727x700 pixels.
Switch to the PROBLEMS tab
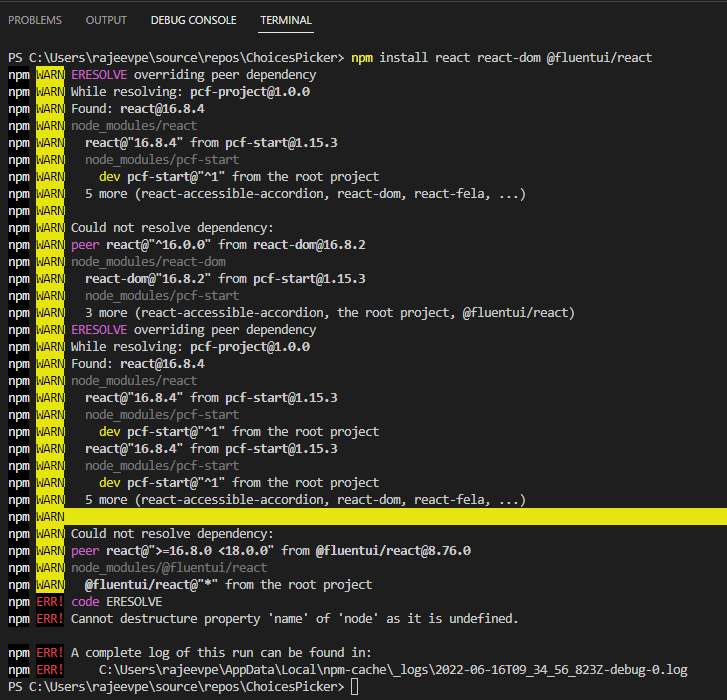point(35,20)
